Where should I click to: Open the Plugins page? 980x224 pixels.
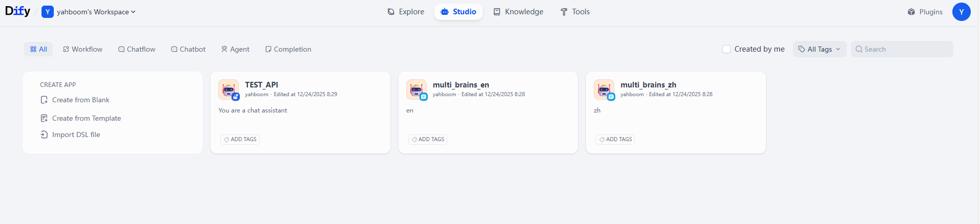(925, 12)
